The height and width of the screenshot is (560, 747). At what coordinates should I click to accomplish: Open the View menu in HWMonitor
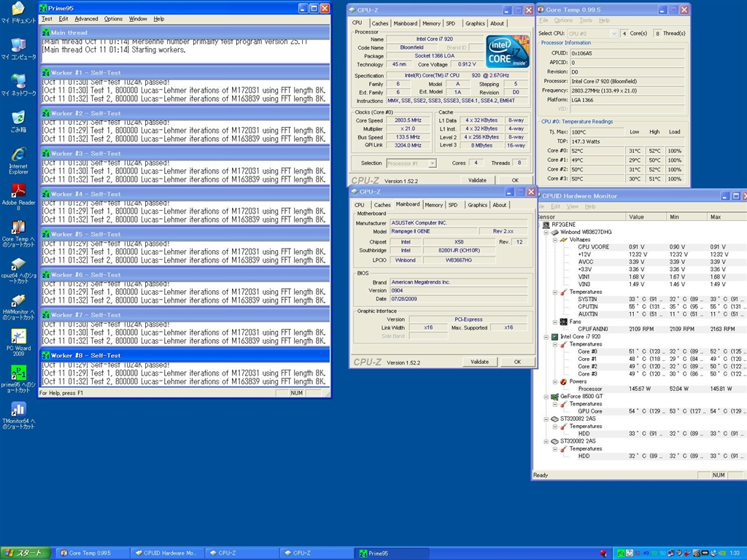click(x=572, y=206)
